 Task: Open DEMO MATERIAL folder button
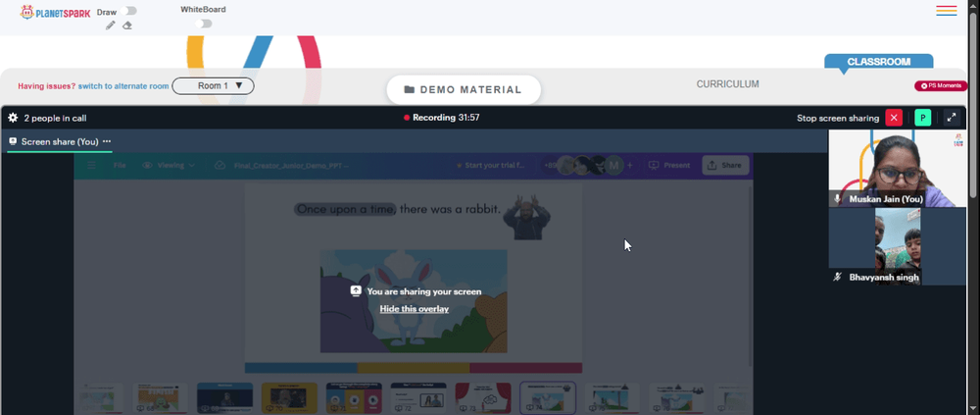464,89
